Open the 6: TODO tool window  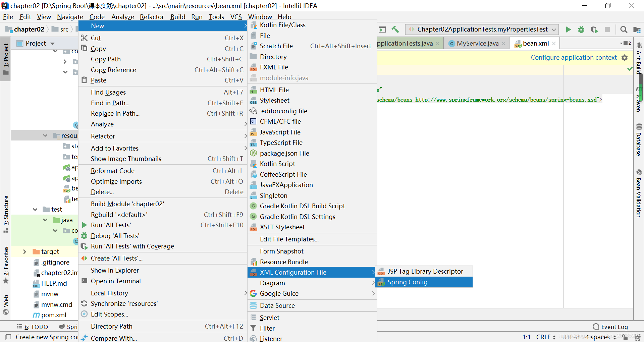(33, 327)
